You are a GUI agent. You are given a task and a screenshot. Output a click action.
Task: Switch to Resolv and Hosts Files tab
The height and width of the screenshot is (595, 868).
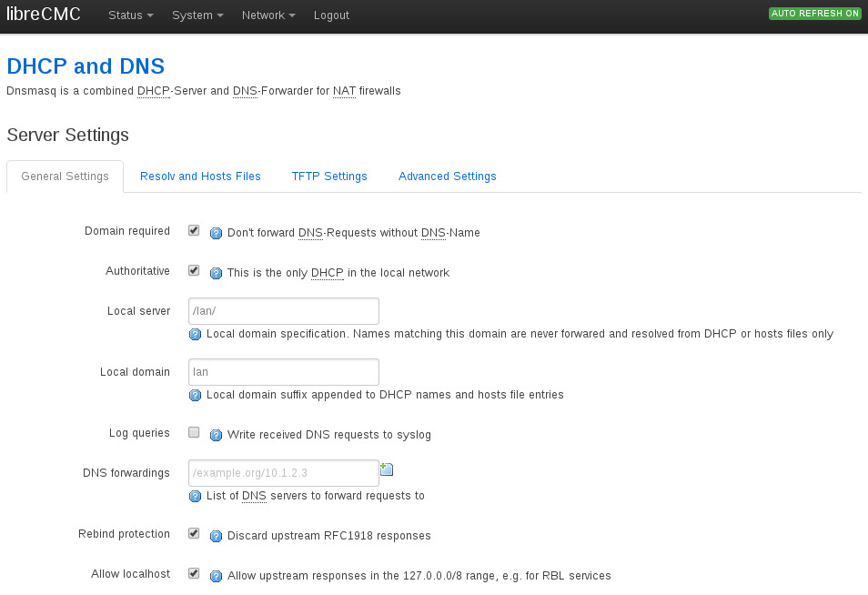pos(200,176)
